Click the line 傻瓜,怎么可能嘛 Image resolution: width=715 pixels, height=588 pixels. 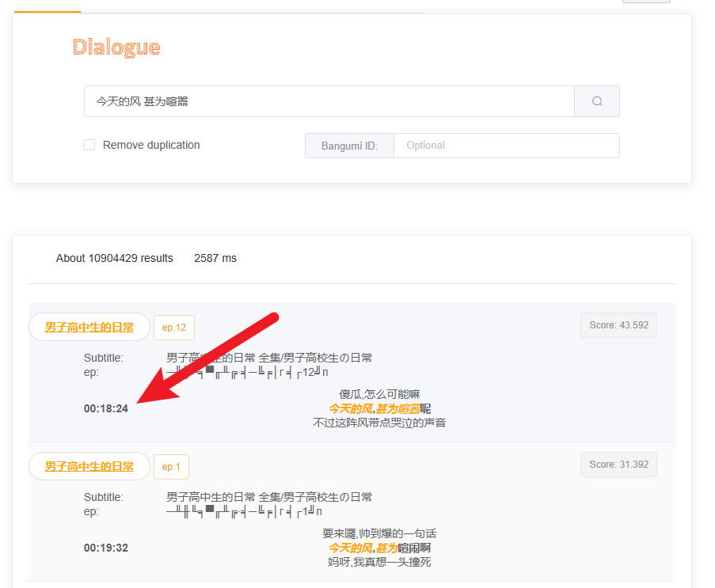click(x=379, y=394)
